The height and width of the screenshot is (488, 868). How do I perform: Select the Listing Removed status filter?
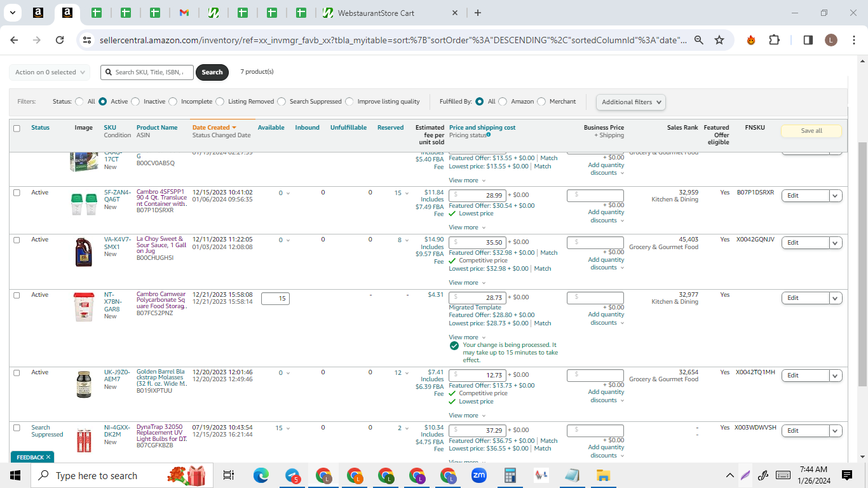[220, 102]
